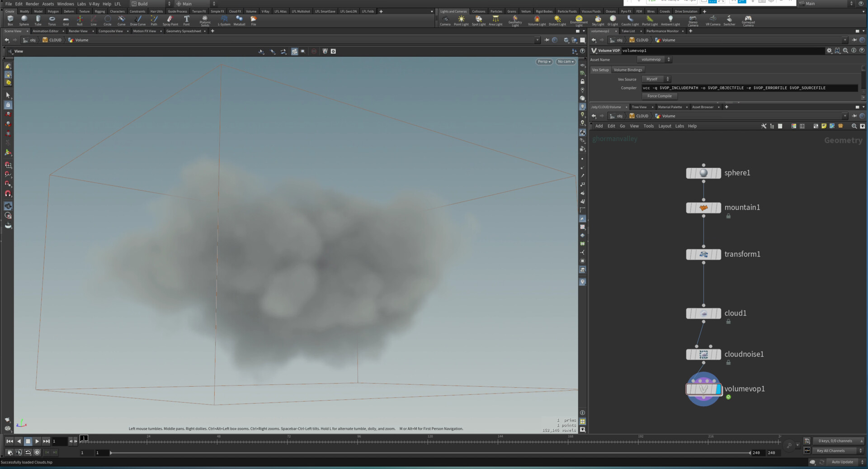Create a Spot Light from the shelf
The height and width of the screenshot is (469, 868).
pyautogui.click(x=478, y=20)
